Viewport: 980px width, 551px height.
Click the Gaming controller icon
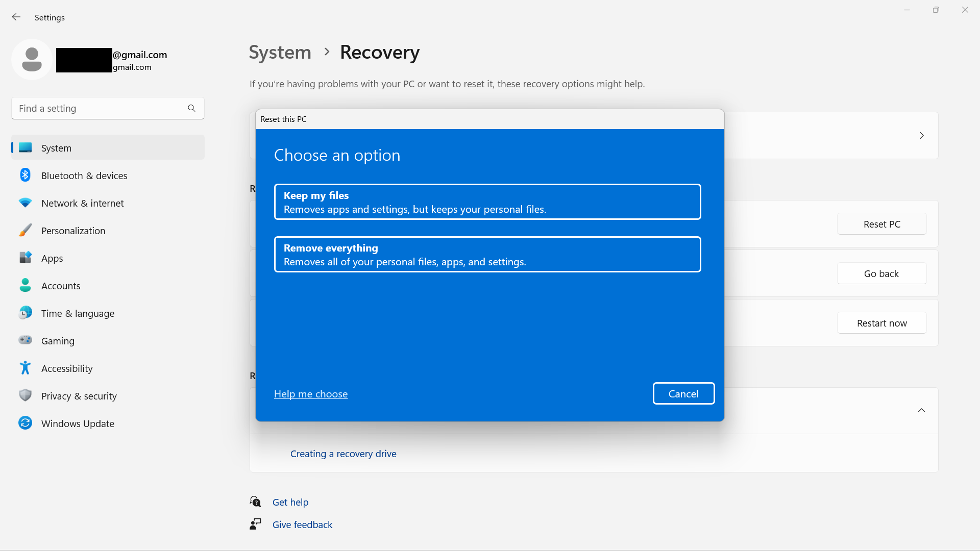point(25,340)
